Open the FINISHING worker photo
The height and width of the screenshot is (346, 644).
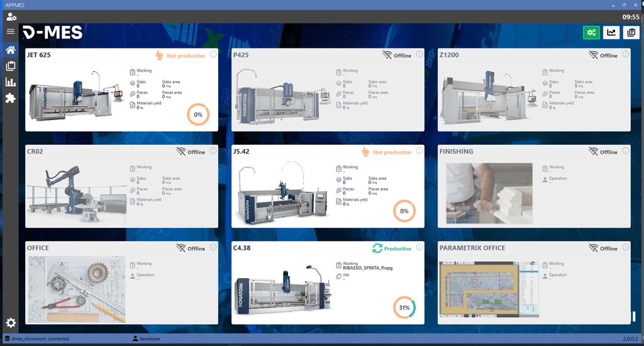click(x=489, y=193)
